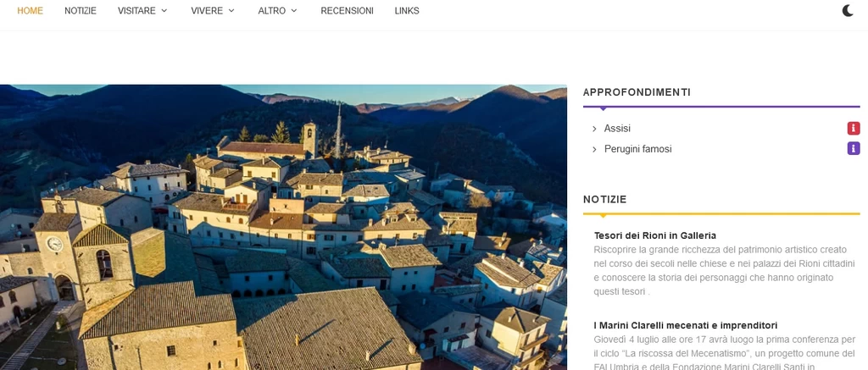The image size is (868, 370).
Task: Click the red info icon beside Assisi
Action: point(854,129)
